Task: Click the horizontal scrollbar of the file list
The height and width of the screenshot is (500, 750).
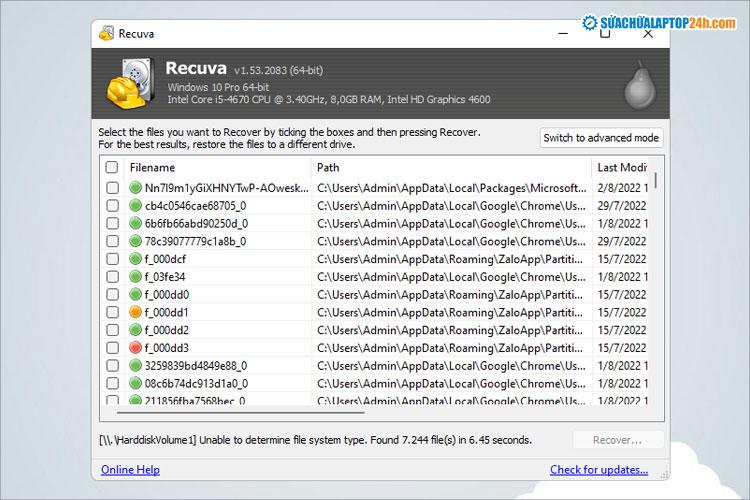Action: pyautogui.click(x=241, y=412)
